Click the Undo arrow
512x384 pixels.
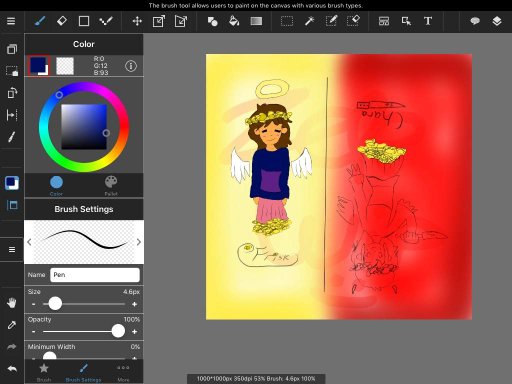[12, 369]
